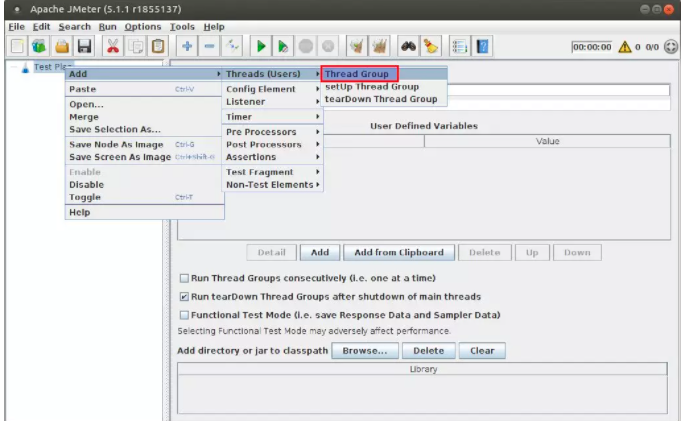The width and height of the screenshot is (682, 422).
Task: Choose Save Selection As... entry
Action: [144, 130]
